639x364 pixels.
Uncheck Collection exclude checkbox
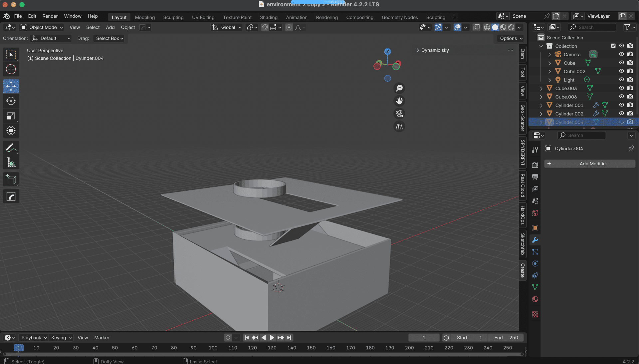point(613,46)
